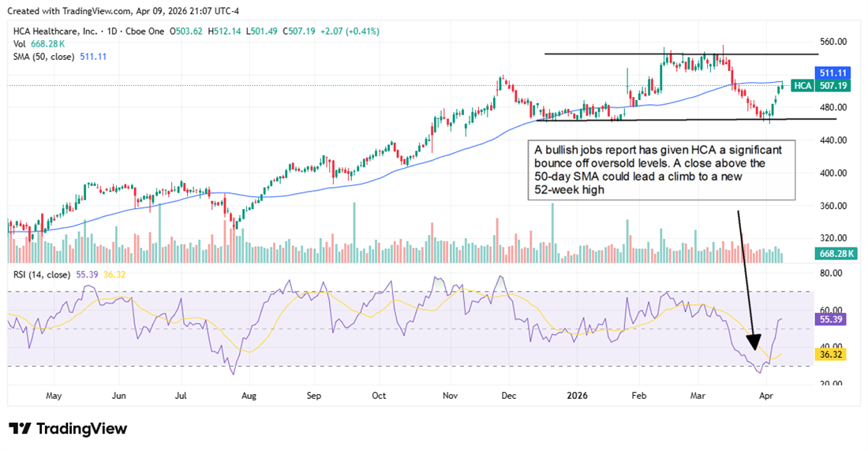Open the SMA (50, close) indicator legend
The height and width of the screenshot is (451, 868).
pyautogui.click(x=43, y=57)
